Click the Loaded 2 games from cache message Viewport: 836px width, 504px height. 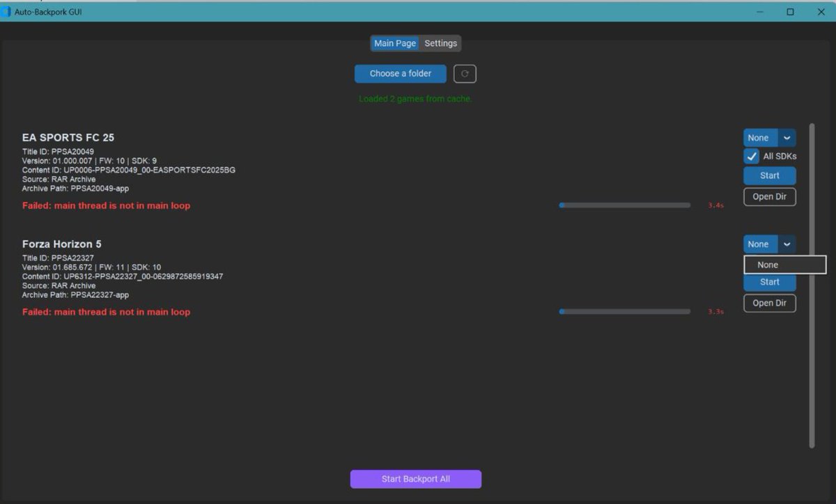[x=415, y=99]
